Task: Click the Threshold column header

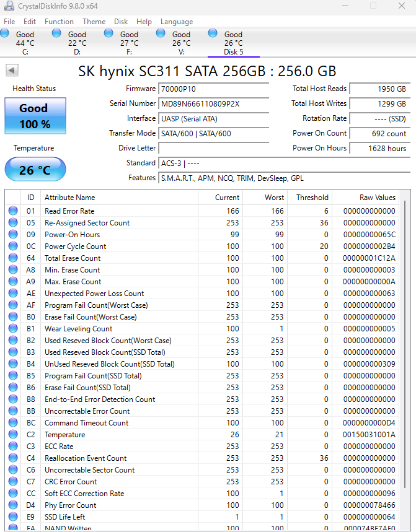Action: coord(310,198)
